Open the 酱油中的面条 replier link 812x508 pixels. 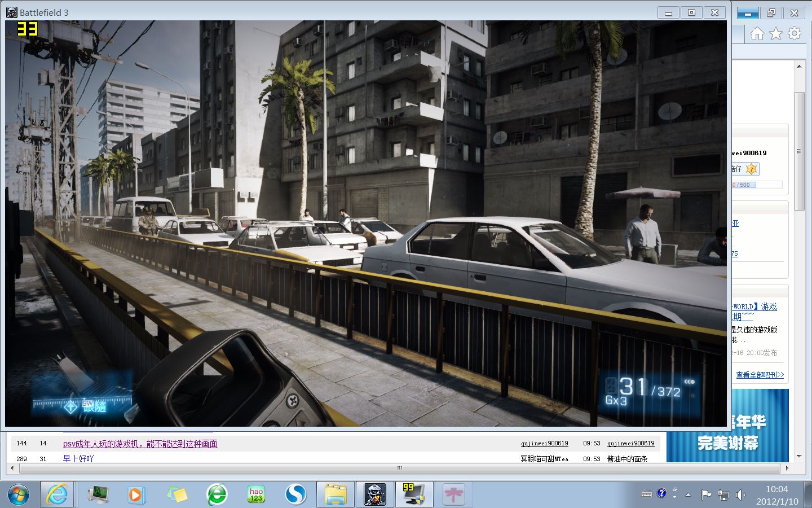tap(627, 459)
